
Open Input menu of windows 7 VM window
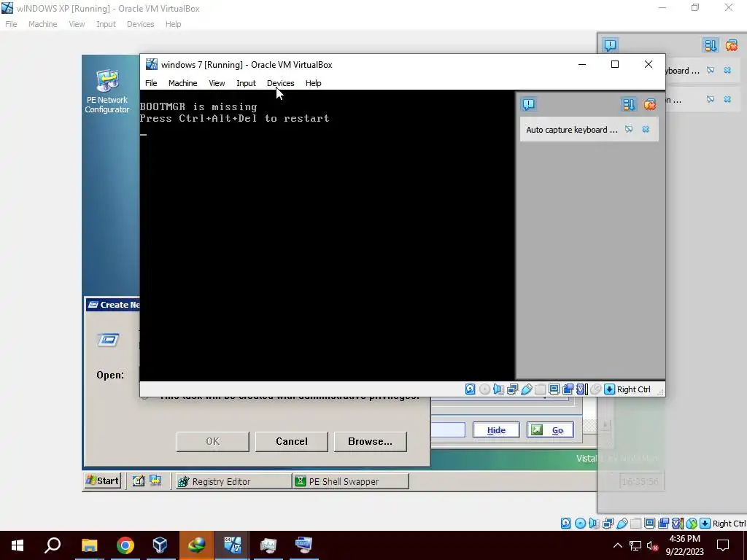[246, 83]
